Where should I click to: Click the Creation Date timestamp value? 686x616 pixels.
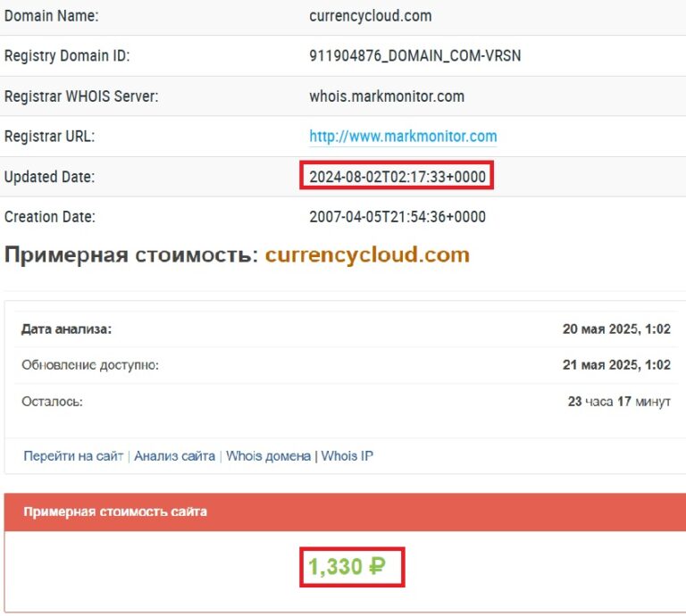point(397,217)
